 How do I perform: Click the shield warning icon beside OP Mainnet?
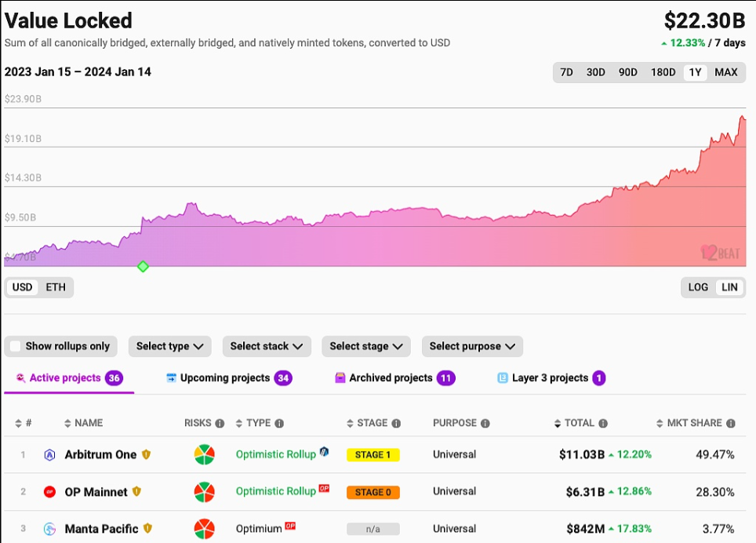coord(136,492)
